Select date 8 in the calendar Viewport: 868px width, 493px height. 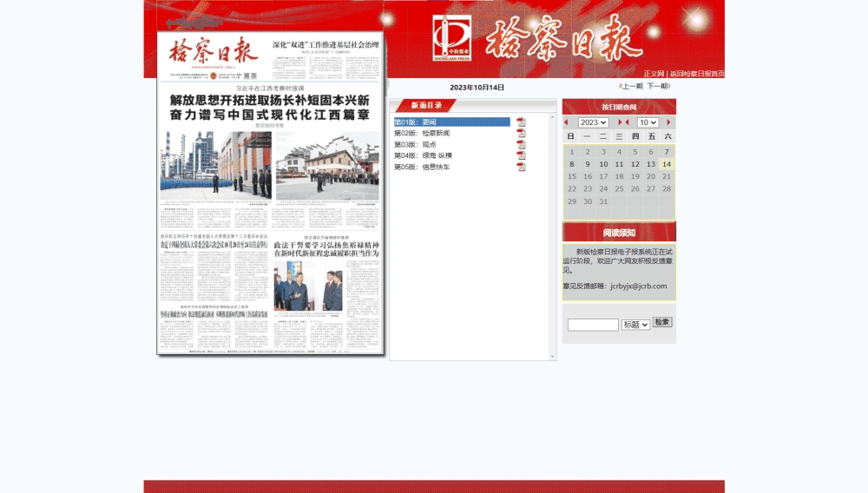coord(572,164)
